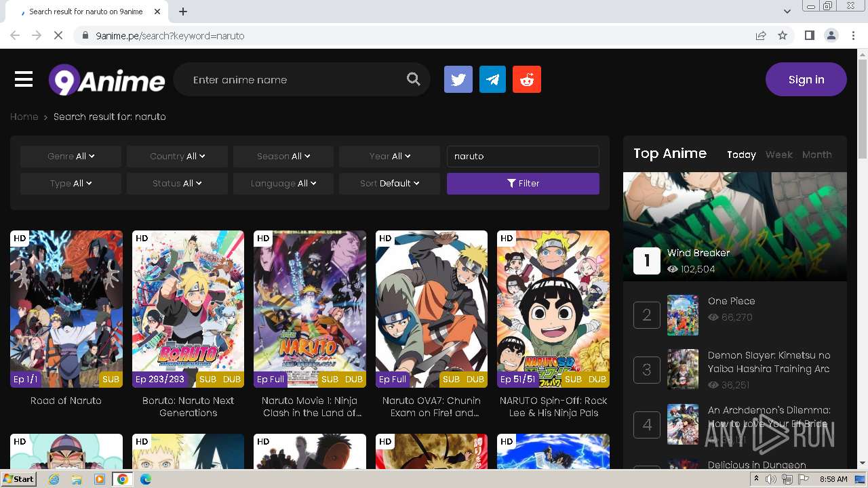Click the Delicious in Dungeon title
This screenshot has width=868, height=488.
[x=757, y=465]
